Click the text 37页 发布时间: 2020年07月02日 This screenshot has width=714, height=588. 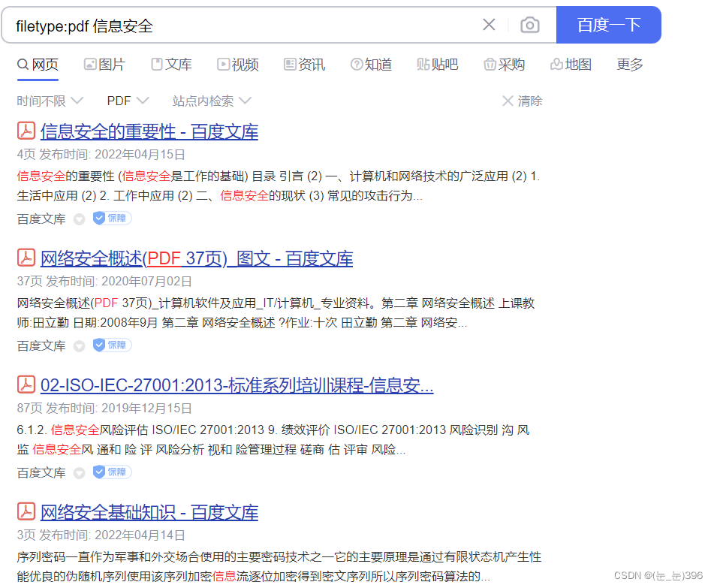pos(104,282)
